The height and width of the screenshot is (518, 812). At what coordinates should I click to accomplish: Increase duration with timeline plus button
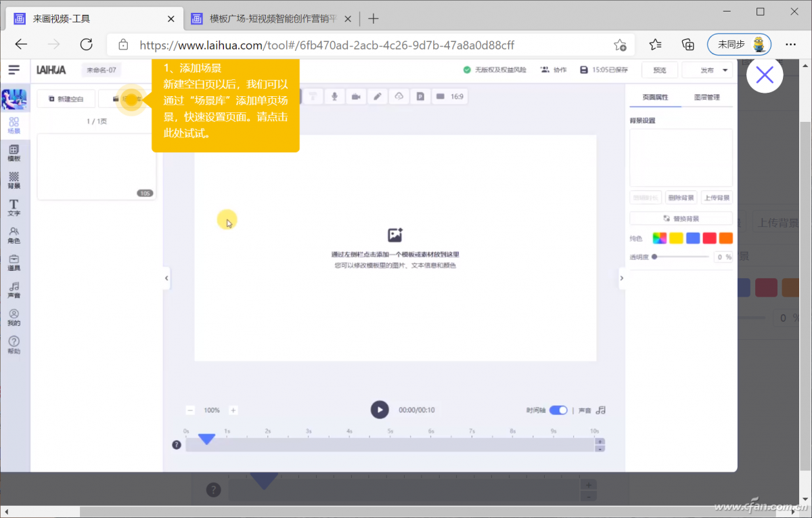(600, 441)
